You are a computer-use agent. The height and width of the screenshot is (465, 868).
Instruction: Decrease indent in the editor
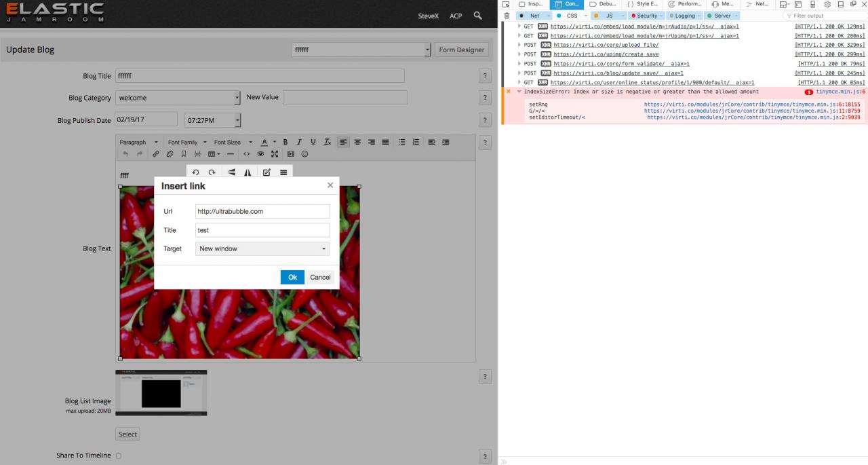coord(432,142)
